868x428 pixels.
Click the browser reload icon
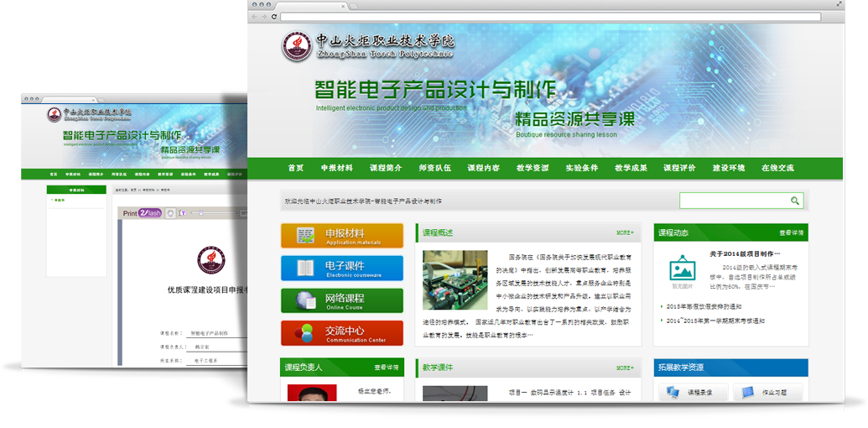[274, 17]
